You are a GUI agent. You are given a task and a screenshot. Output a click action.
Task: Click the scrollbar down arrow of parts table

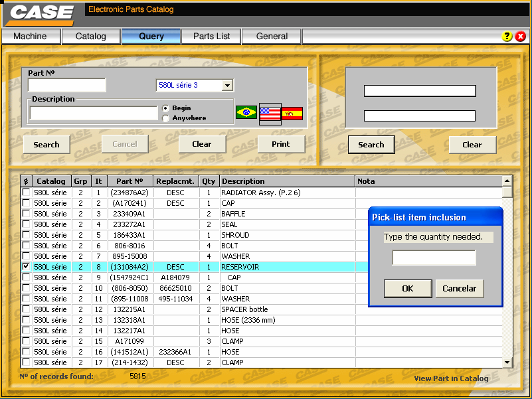click(x=507, y=362)
